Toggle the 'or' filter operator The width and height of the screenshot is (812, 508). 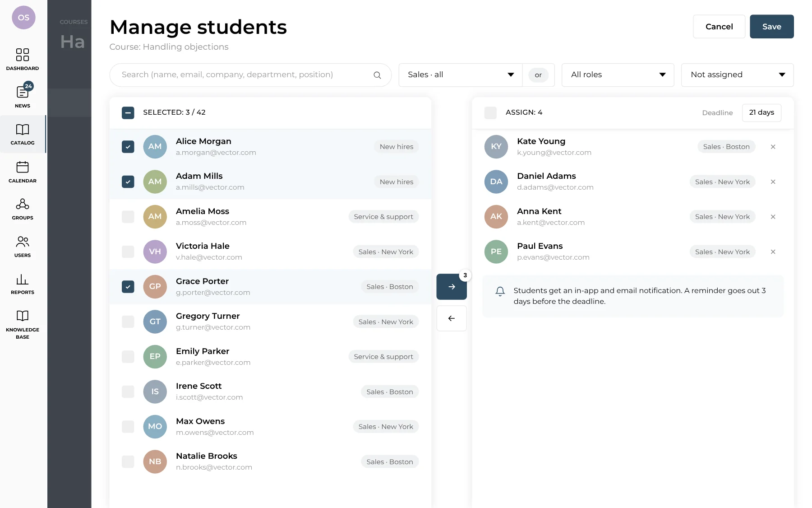point(538,75)
